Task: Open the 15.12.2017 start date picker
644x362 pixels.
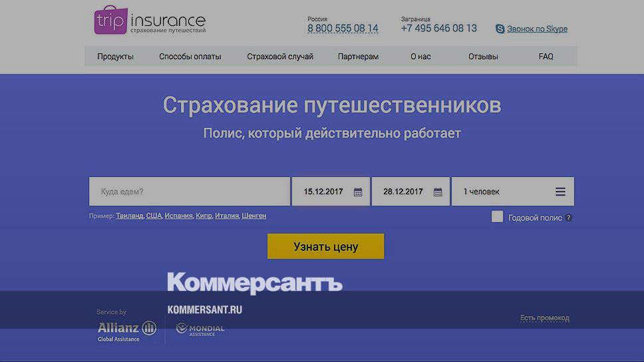Action: (324, 192)
